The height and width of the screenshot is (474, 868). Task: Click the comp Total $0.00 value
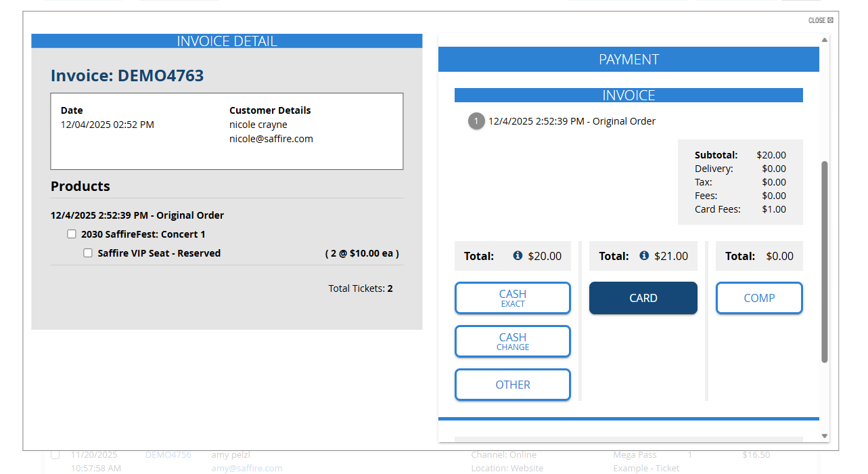(780, 256)
